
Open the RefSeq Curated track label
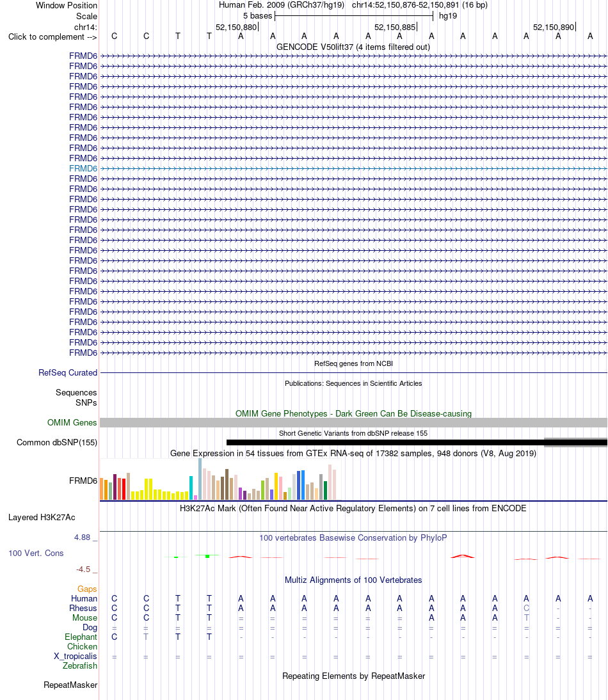pyautogui.click(x=68, y=372)
